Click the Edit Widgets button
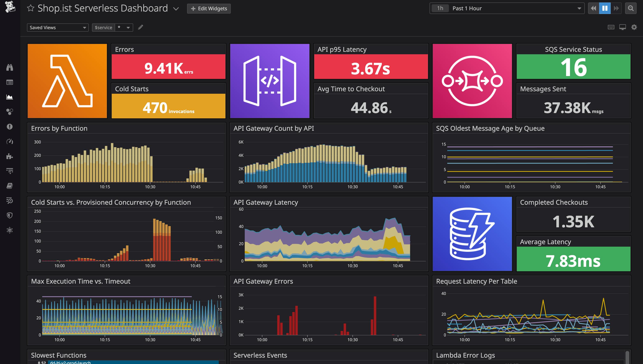This screenshot has height=364, width=643. pyautogui.click(x=209, y=8)
